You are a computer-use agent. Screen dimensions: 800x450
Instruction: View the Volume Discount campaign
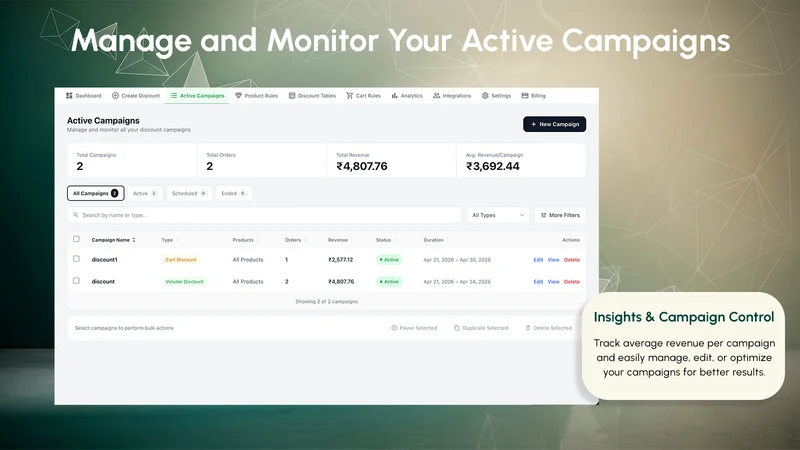click(x=554, y=282)
